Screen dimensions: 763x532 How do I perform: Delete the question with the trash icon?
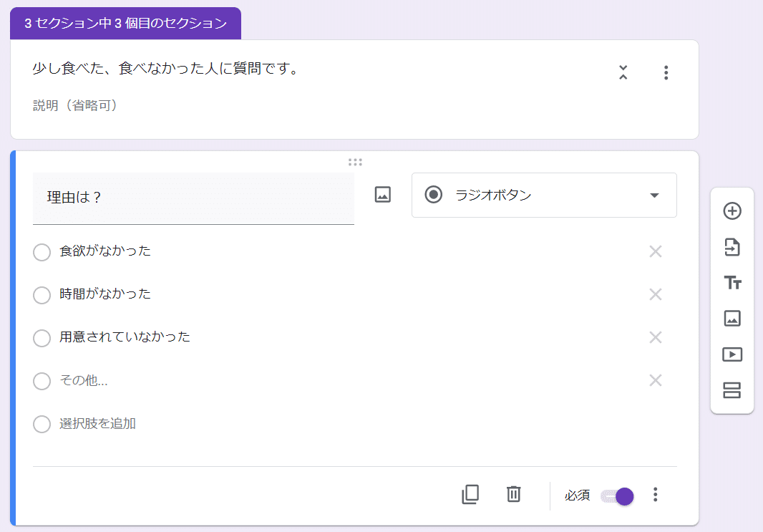coord(513,495)
